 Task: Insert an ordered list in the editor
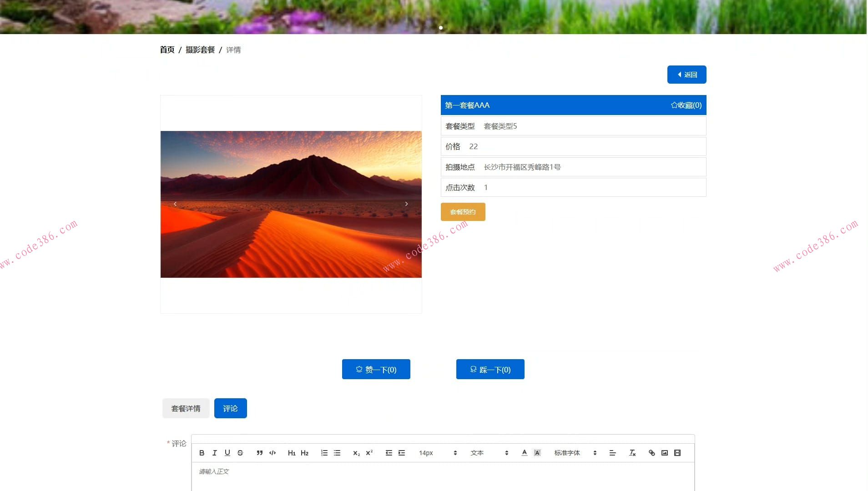pos(324,452)
